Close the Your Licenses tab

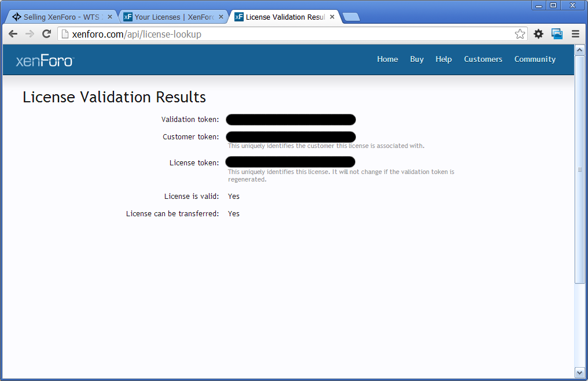[221, 17]
